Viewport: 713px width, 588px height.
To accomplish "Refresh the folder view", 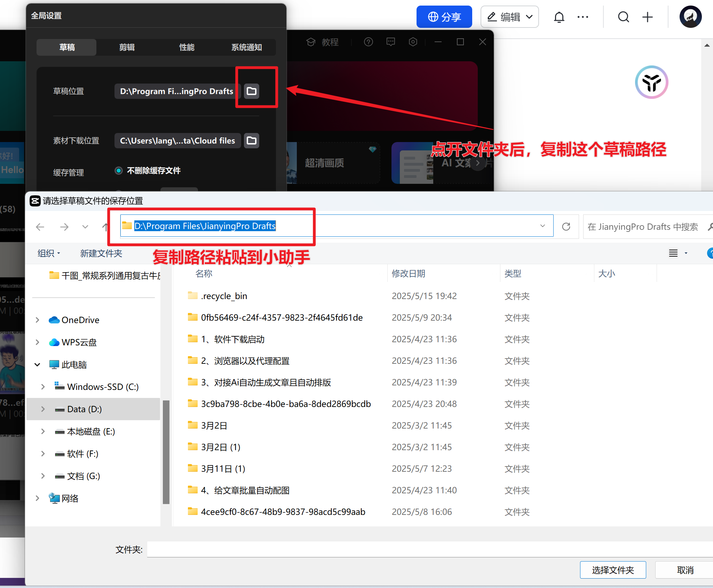I will 566,227.
